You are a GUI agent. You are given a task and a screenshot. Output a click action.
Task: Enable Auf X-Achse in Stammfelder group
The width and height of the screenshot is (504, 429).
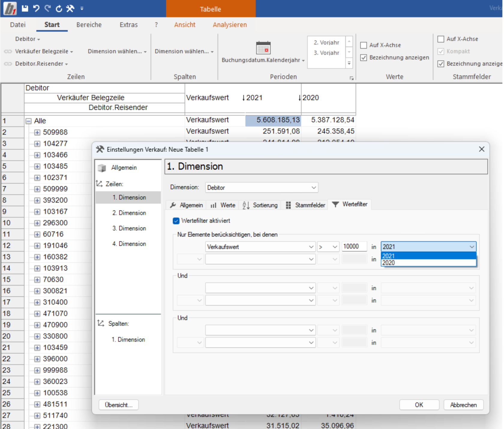coord(441,39)
